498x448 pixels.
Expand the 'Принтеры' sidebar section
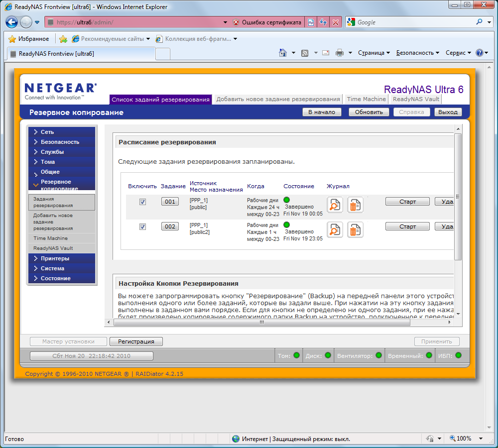pyautogui.click(x=62, y=258)
